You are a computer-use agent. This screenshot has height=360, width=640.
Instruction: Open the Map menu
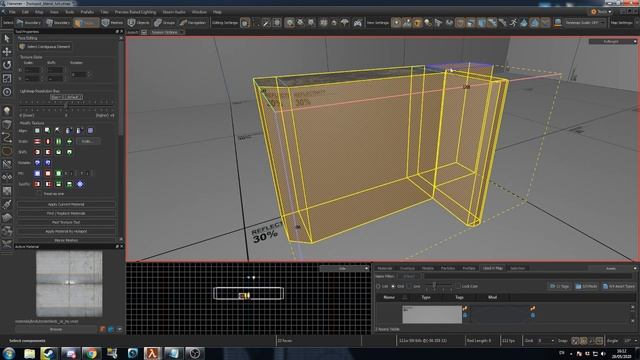tap(39, 12)
